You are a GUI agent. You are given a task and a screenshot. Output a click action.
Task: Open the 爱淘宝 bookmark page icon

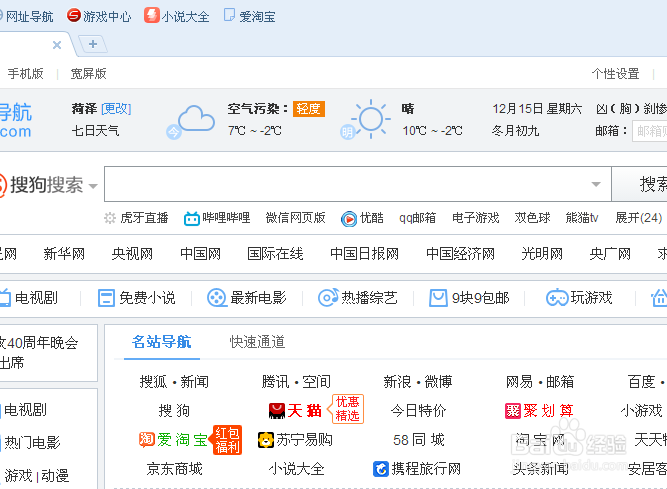(x=229, y=15)
